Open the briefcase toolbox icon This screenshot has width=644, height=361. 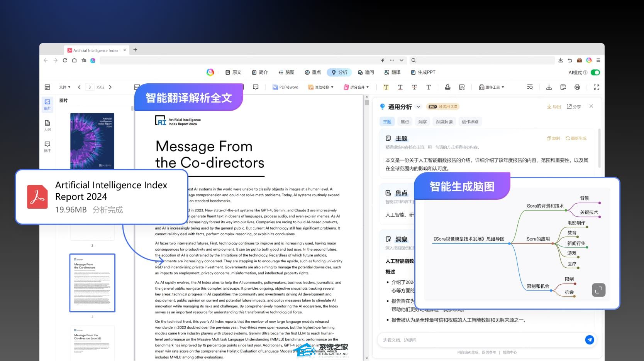[x=580, y=60]
